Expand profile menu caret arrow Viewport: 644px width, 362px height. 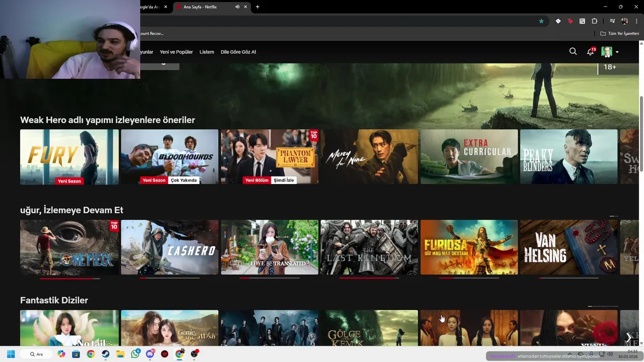click(617, 52)
